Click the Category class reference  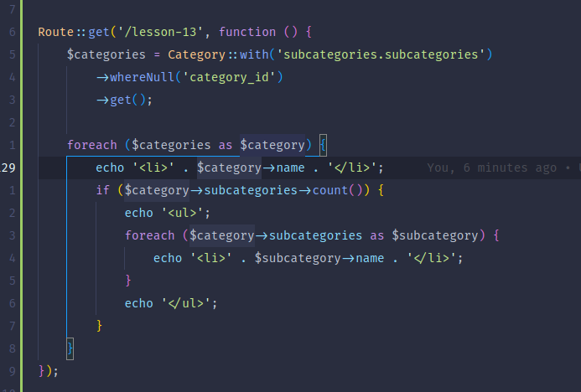pyautogui.click(x=196, y=54)
